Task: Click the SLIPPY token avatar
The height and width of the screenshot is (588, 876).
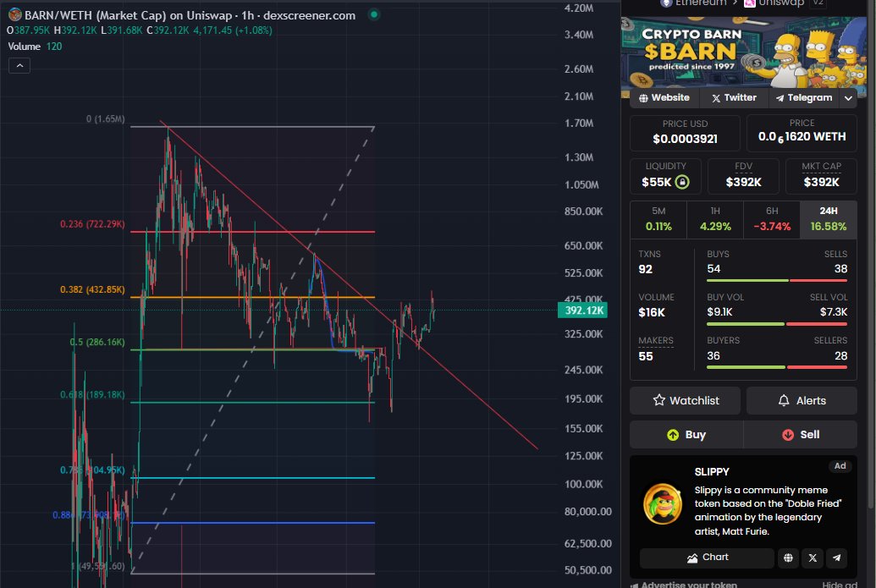Action: (663, 503)
